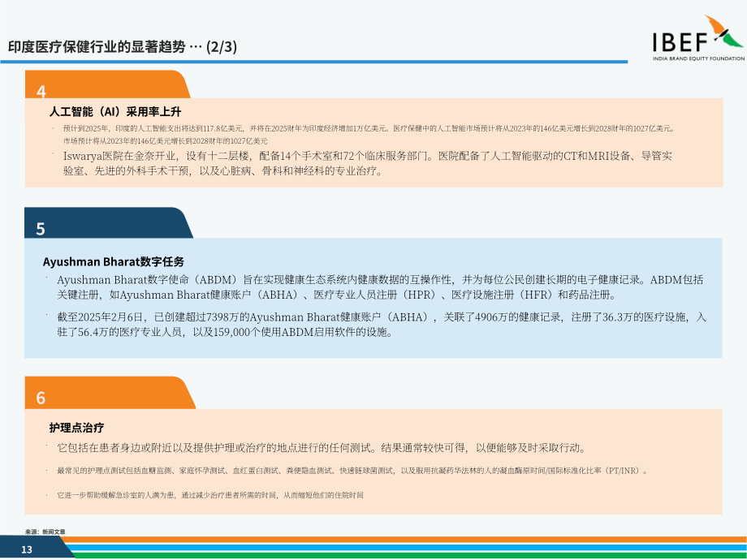Click the INDIA BRAND EQUITY FOUNDATION caption
This screenshot has width=747, height=560.
(698, 58)
